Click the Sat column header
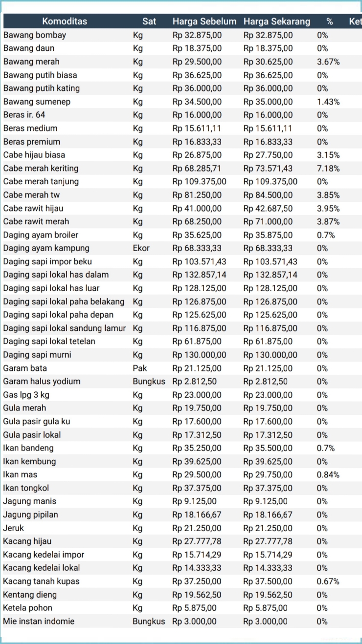The image size is (362, 644). [x=149, y=21]
